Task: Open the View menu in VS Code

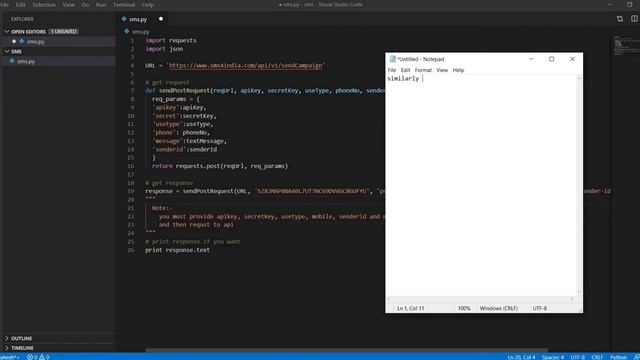Action: (x=68, y=5)
